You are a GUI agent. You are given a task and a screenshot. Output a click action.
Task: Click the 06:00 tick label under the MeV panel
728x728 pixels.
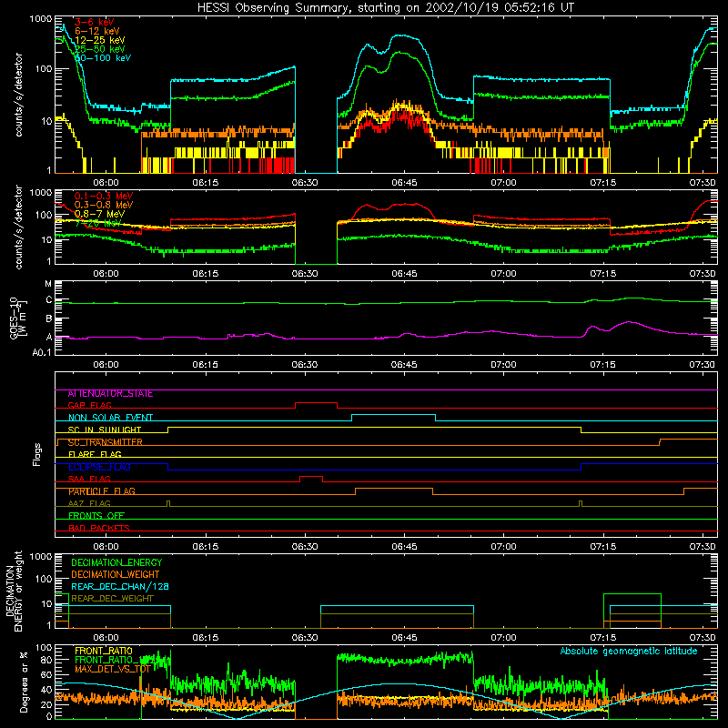106,274
